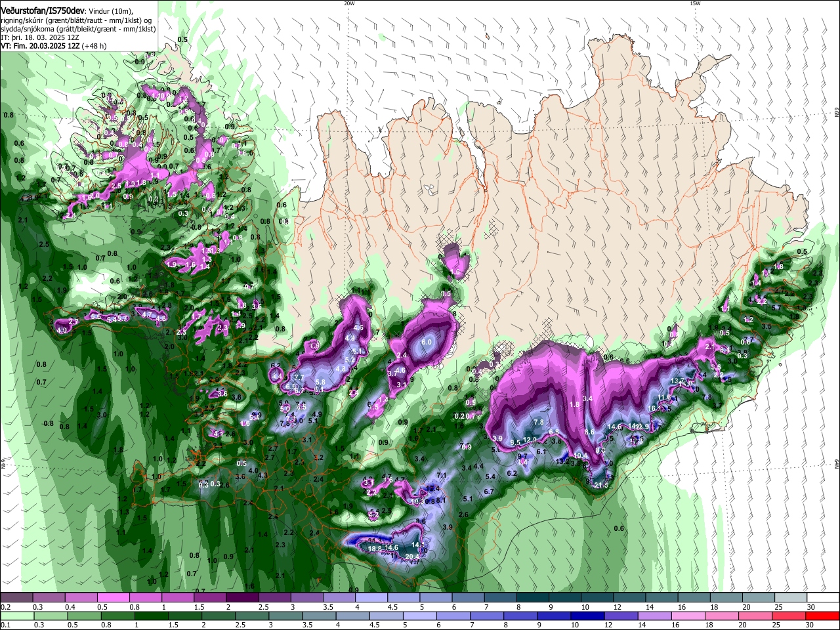Screen dimensions: 840x630
Task: Pick the light purple 14 rain scale swatch
Action: pyautogui.click(x=655, y=616)
